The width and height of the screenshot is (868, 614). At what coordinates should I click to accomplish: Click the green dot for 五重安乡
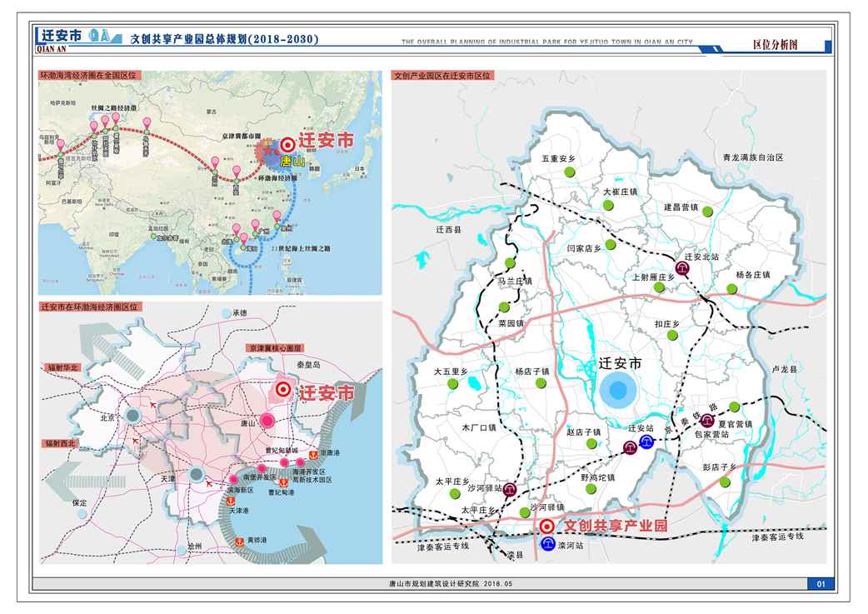569,171
